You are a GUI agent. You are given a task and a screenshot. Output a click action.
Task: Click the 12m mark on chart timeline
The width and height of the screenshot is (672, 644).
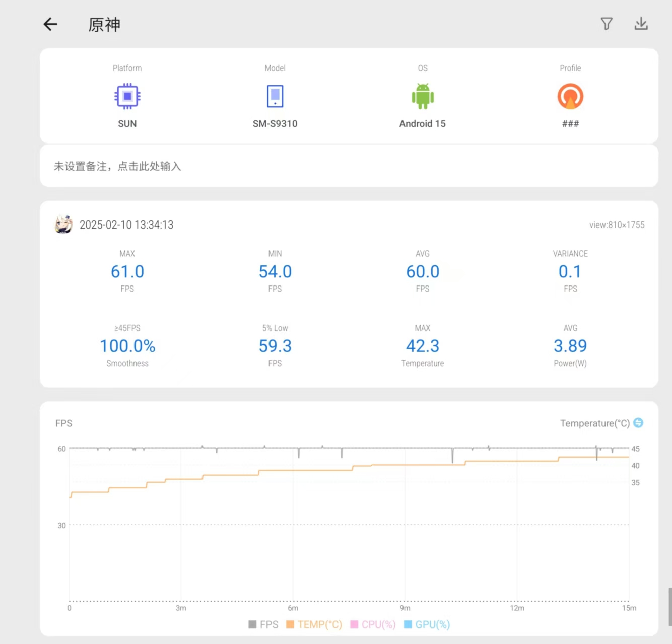517,608
